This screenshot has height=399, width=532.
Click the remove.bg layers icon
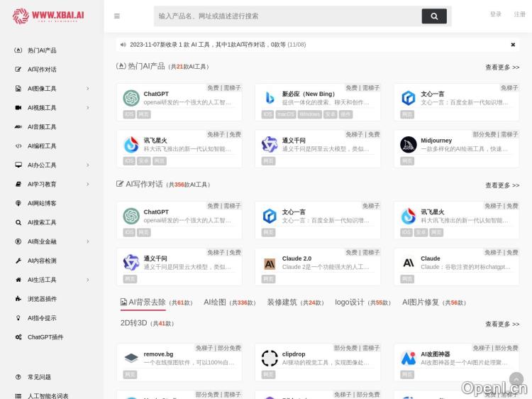pos(131,358)
